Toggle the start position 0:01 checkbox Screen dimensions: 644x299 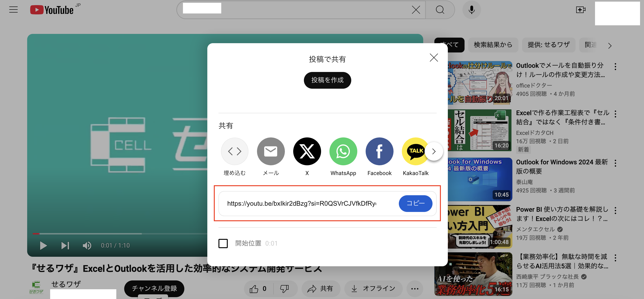[x=223, y=243]
